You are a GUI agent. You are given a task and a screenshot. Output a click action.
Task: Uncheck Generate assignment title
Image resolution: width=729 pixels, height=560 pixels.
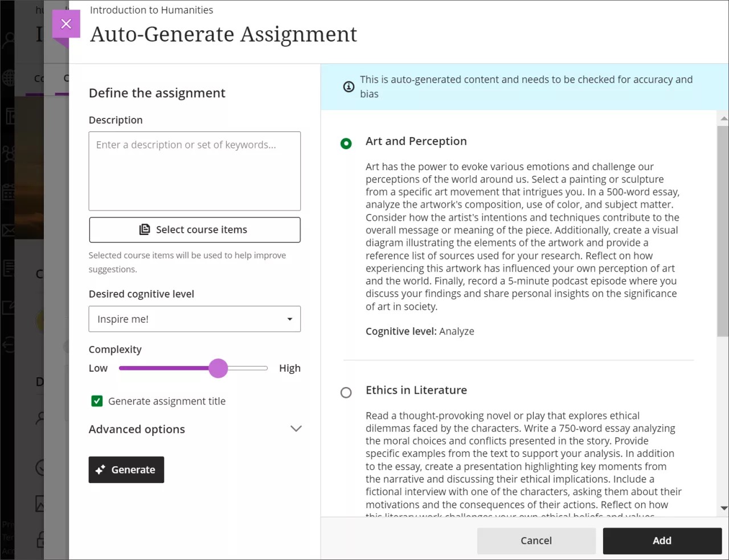(97, 401)
